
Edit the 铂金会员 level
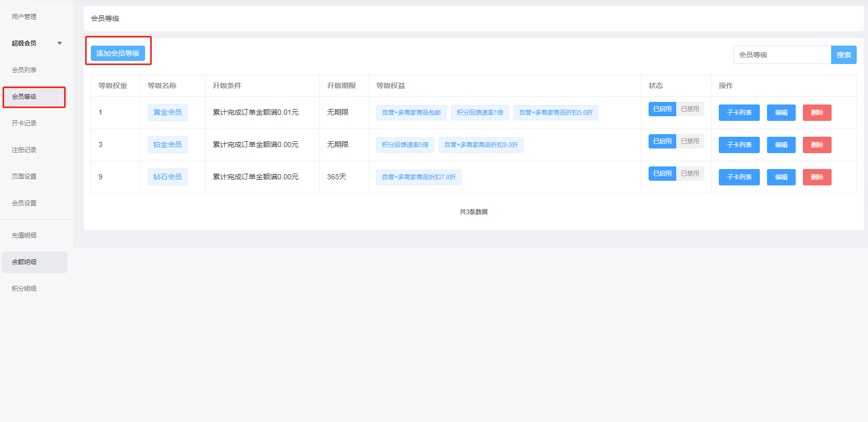click(781, 145)
